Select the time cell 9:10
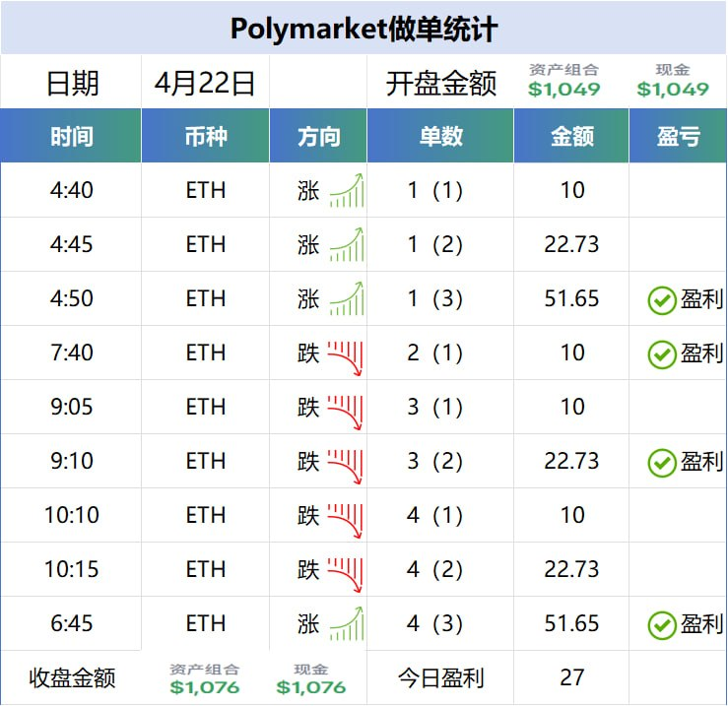This screenshot has height=706, width=728. [x=72, y=461]
